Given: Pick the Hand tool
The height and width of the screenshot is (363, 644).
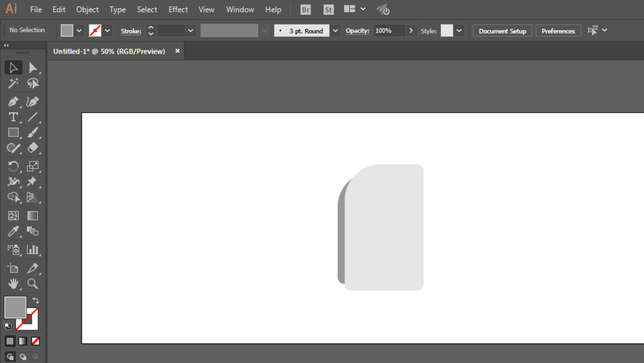Looking at the screenshot, I should coord(13,284).
